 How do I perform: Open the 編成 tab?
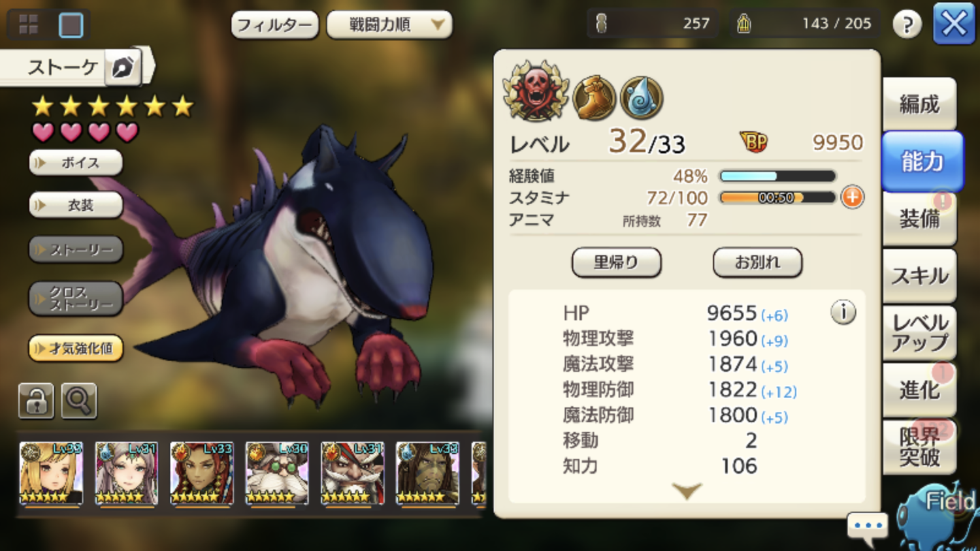919,104
